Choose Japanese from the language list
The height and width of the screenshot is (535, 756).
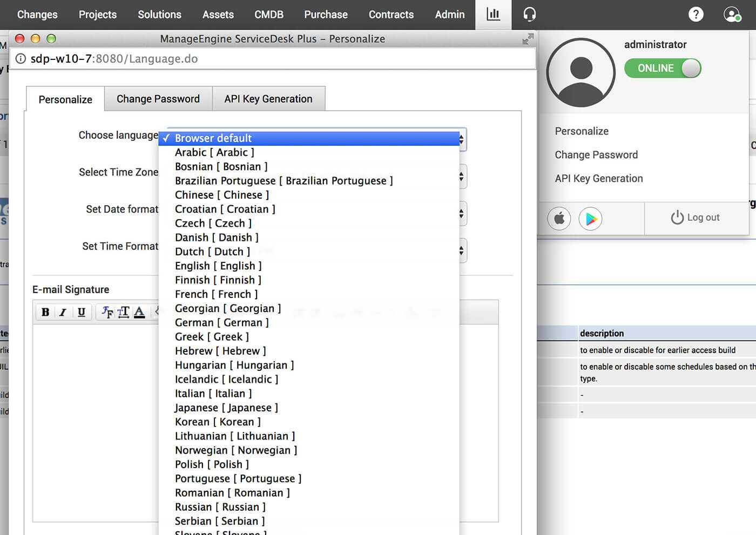coord(309,408)
